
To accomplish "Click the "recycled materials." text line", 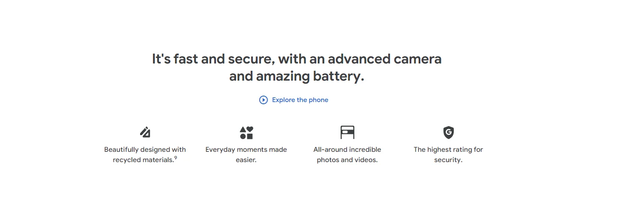I will [x=143, y=160].
